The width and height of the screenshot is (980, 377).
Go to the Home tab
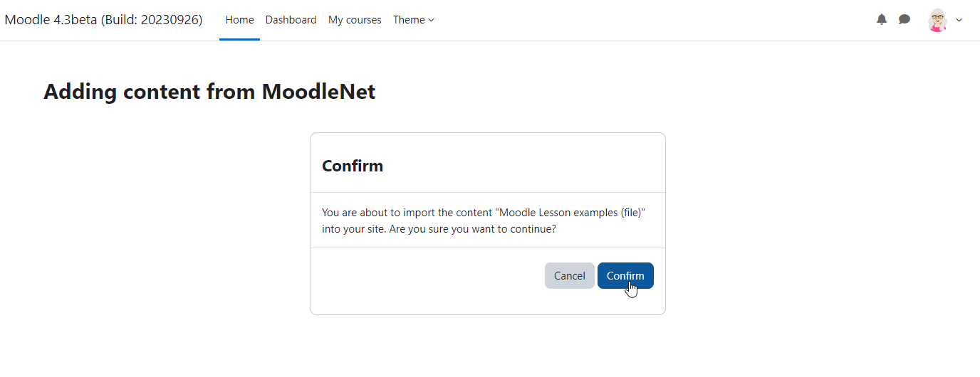[x=239, y=20]
